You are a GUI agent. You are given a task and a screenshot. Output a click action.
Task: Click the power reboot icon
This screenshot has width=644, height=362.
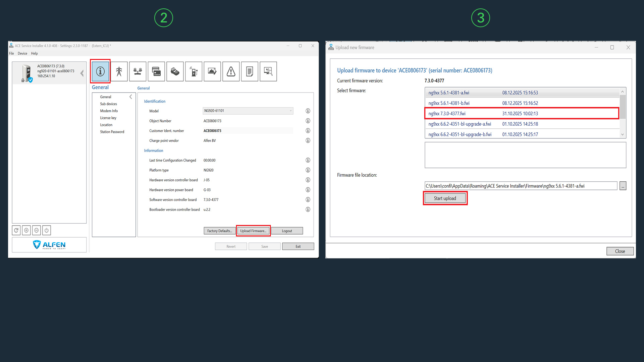pyautogui.click(x=47, y=230)
